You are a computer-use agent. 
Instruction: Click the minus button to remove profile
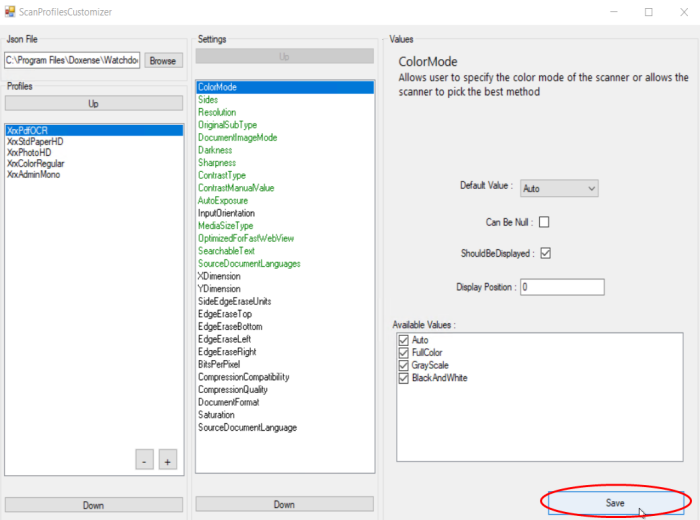tap(145, 459)
